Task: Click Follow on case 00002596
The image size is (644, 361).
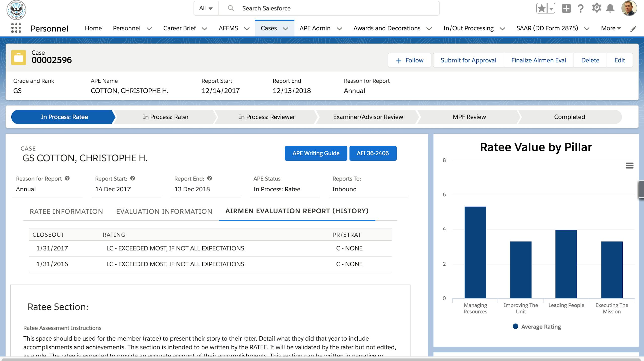Action: point(409,60)
